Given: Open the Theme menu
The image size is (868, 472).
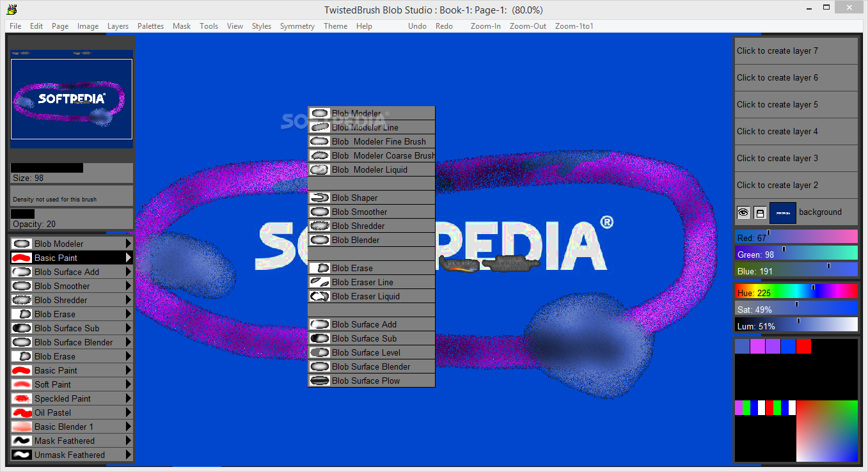Looking at the screenshot, I should pyautogui.click(x=335, y=26).
